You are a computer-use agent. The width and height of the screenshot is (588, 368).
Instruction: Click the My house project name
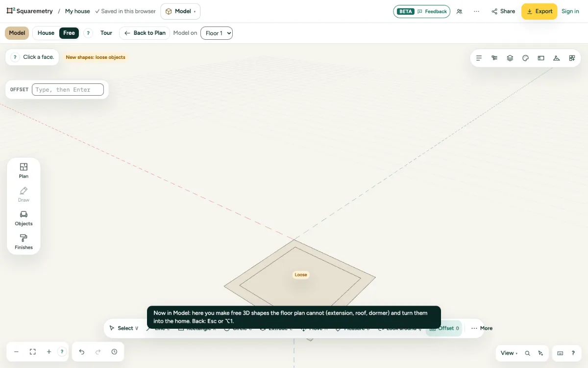(x=77, y=11)
